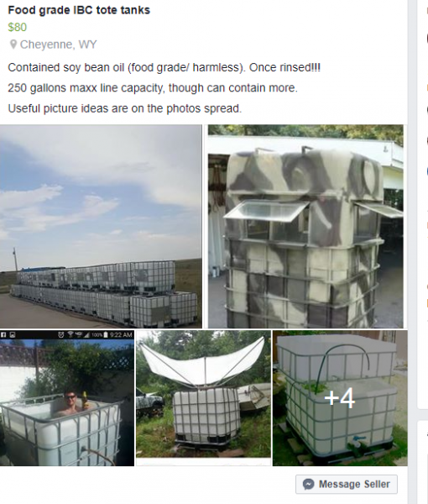Click the image icon in phone status bar
This screenshot has width=428, height=504.
pos(13,334)
